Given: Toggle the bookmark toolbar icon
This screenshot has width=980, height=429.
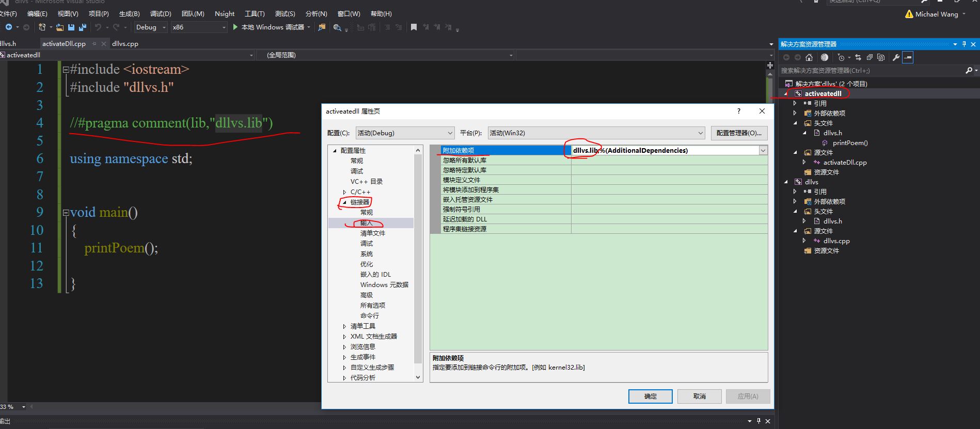Looking at the screenshot, I should pyautogui.click(x=414, y=27).
